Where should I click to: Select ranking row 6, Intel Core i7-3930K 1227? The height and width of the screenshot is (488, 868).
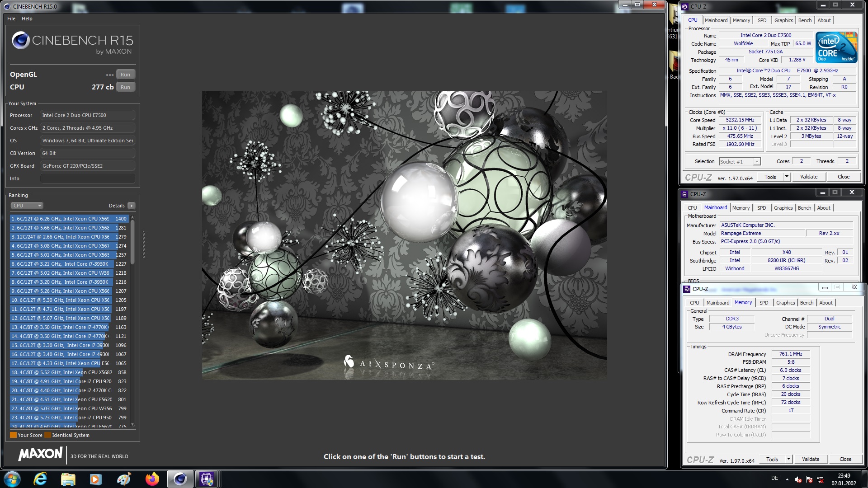70,264
